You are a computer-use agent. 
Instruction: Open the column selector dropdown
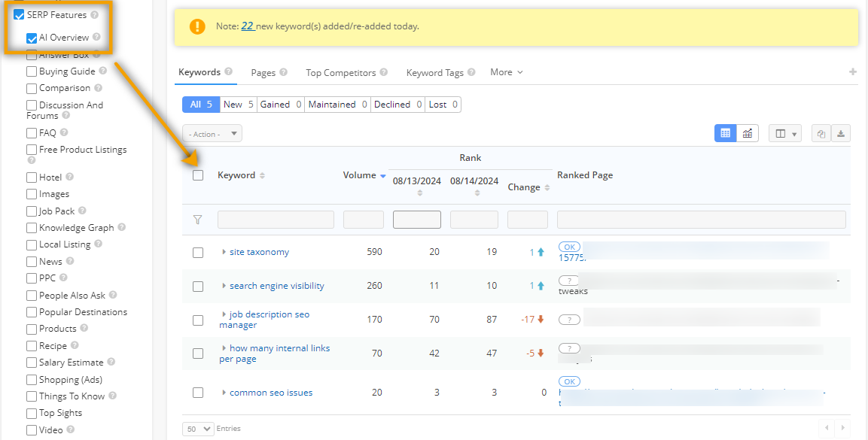click(785, 134)
